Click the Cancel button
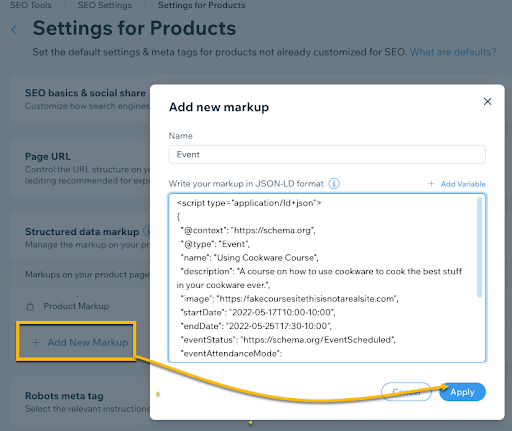512x431 pixels. click(x=406, y=392)
